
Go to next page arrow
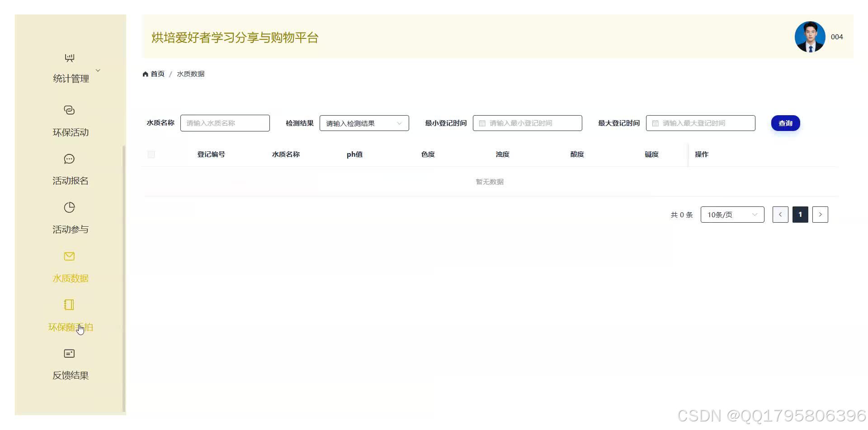click(820, 215)
